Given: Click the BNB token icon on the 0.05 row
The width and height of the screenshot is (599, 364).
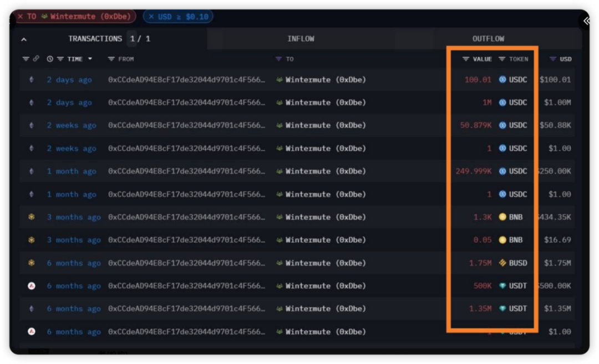Looking at the screenshot, I should pyautogui.click(x=502, y=240).
